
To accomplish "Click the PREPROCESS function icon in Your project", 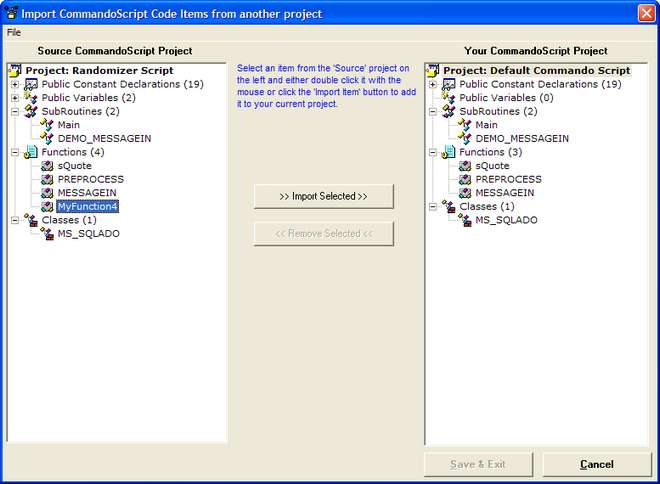I will pos(465,179).
